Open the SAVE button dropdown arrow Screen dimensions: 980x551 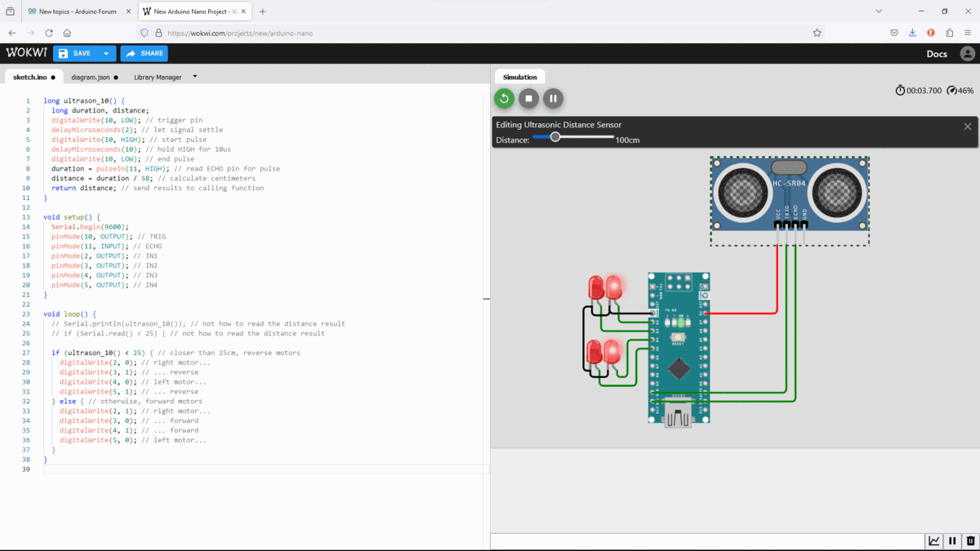pyautogui.click(x=104, y=52)
